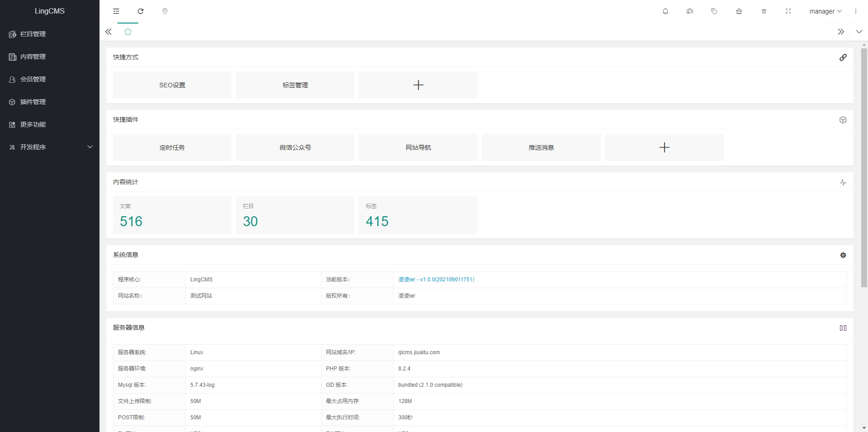Screen dimensions: 868x432
Task: Click the 内容管理 document icon
Action: point(12,57)
